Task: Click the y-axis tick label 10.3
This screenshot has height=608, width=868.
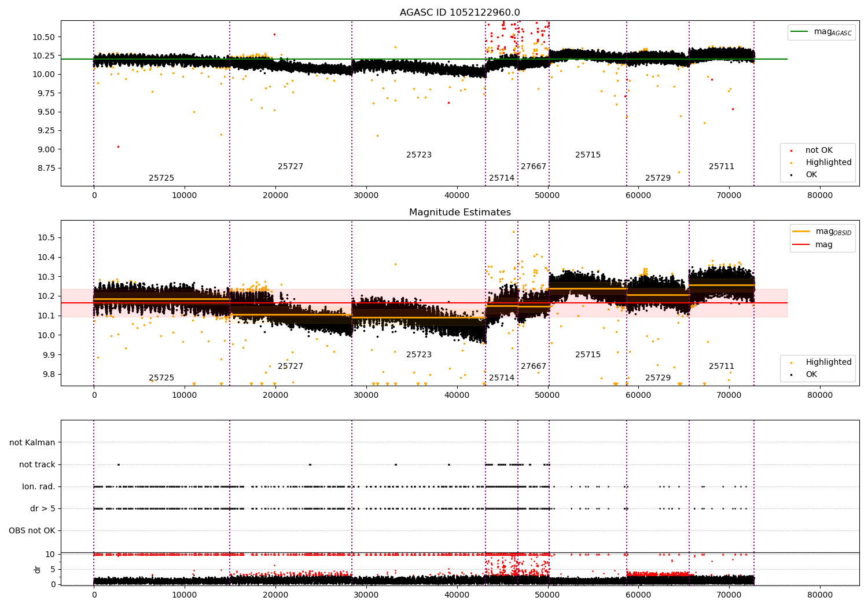Action: pos(46,277)
